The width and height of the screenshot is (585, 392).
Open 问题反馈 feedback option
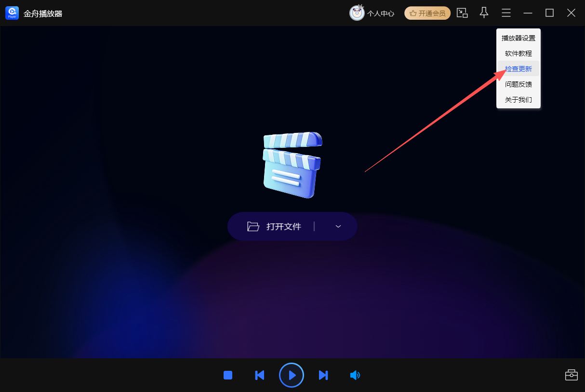pos(518,84)
